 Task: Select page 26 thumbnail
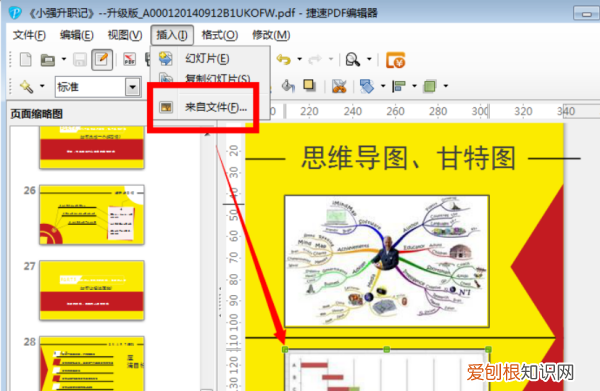[x=92, y=215]
